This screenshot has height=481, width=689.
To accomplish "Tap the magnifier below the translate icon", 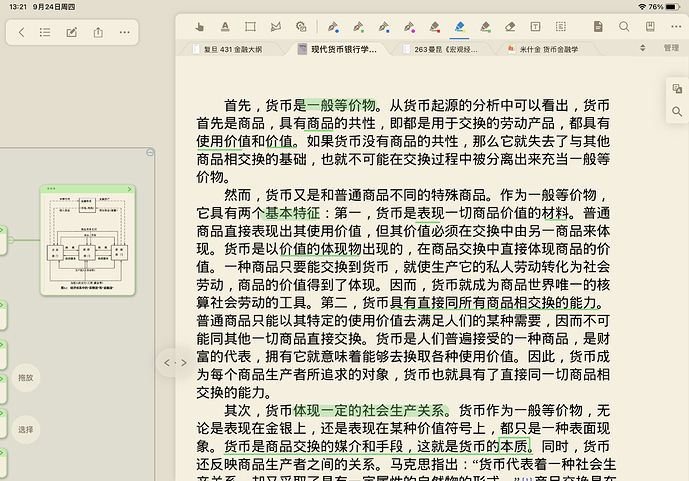I will click(677, 112).
